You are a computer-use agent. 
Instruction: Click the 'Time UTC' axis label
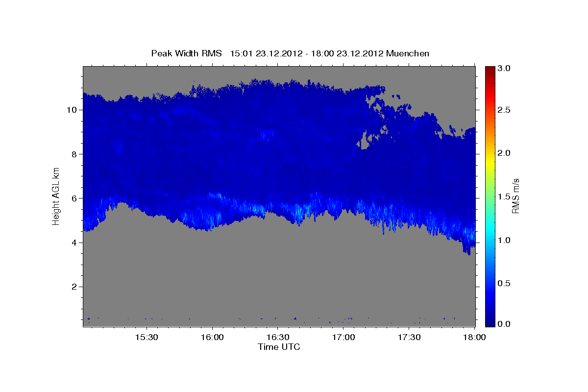[x=279, y=347]
